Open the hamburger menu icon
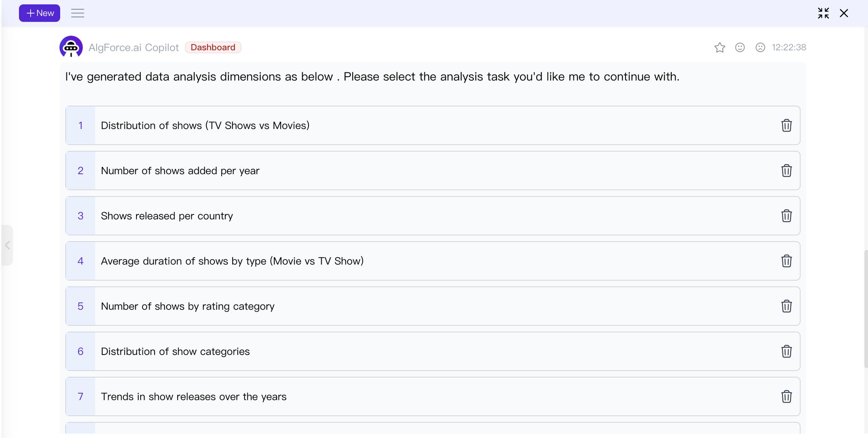Screen dimensions: 868x438 (78, 13)
